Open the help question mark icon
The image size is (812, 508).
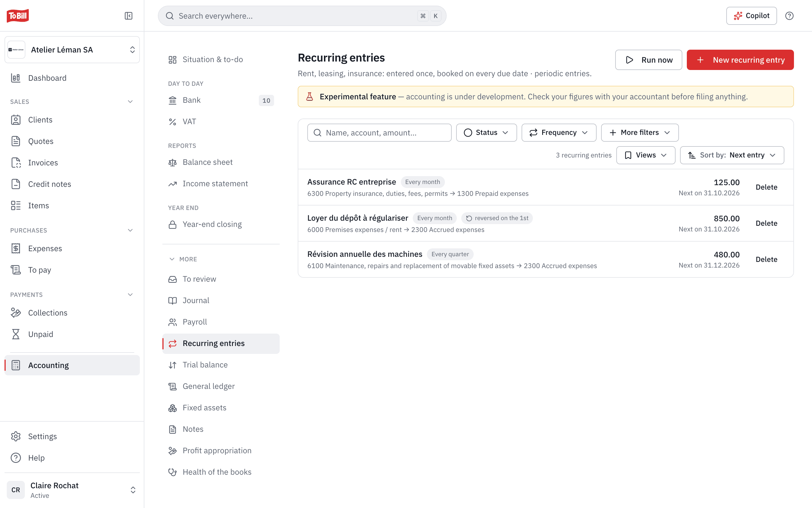click(x=789, y=16)
